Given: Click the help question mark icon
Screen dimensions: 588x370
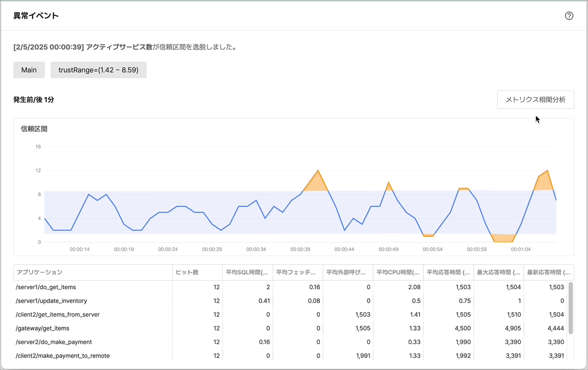Looking at the screenshot, I should (569, 16).
